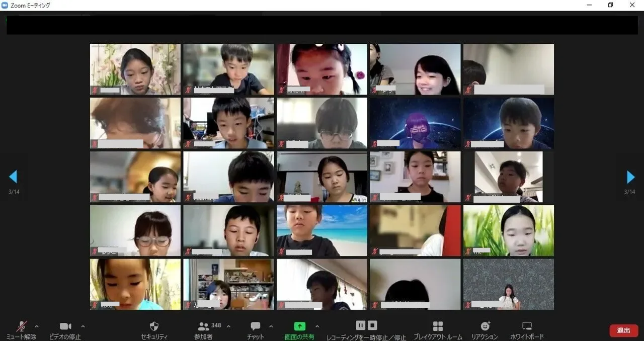
Task: Expand video options arrow beside camera
Action: [83, 326]
